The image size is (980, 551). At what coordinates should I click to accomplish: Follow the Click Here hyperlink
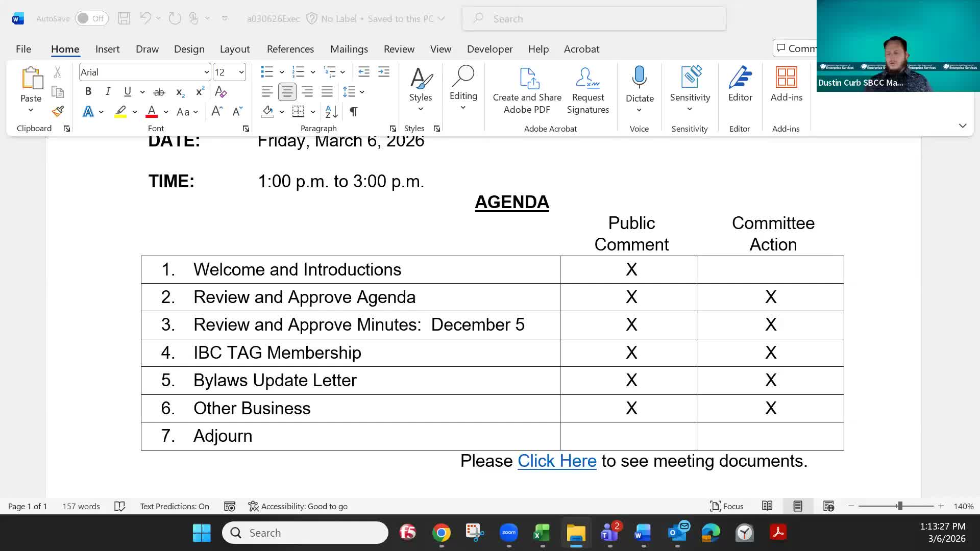(556, 461)
